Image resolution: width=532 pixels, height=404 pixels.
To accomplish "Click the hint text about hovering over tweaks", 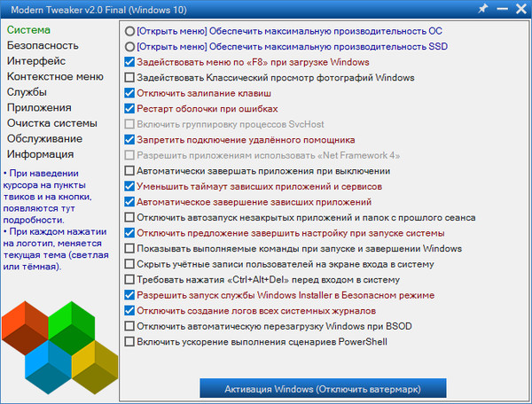I will coord(48,197).
